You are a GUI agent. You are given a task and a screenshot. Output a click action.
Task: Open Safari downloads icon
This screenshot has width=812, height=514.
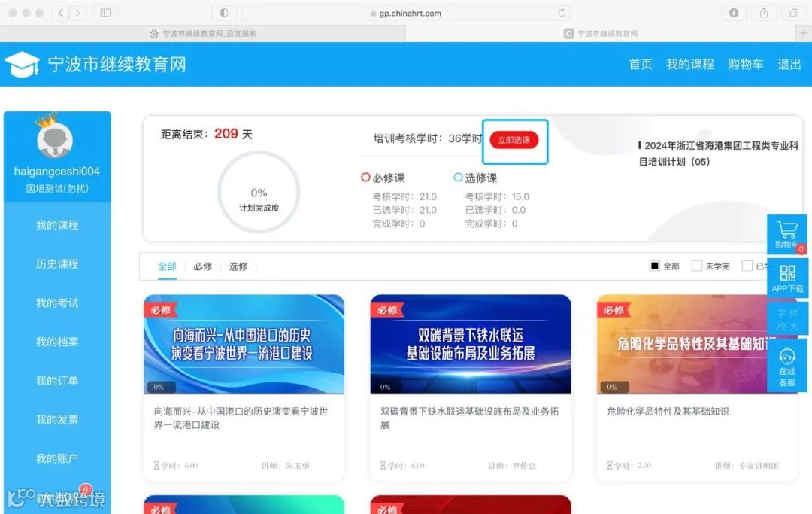click(x=734, y=13)
